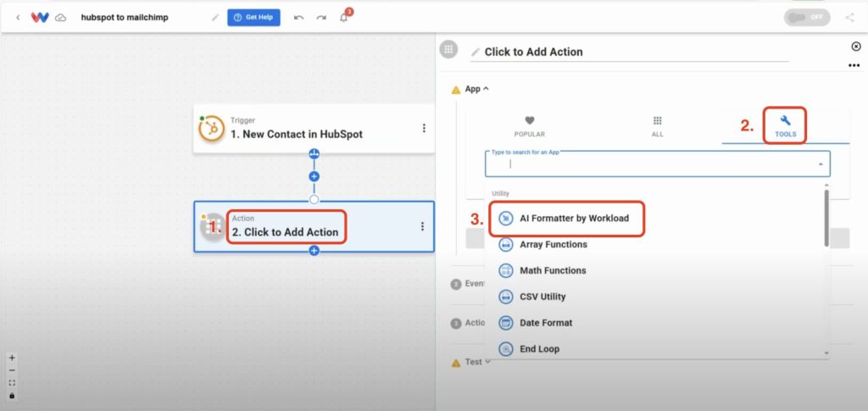
Task: Click the CSV Utility icon
Action: tap(506, 297)
